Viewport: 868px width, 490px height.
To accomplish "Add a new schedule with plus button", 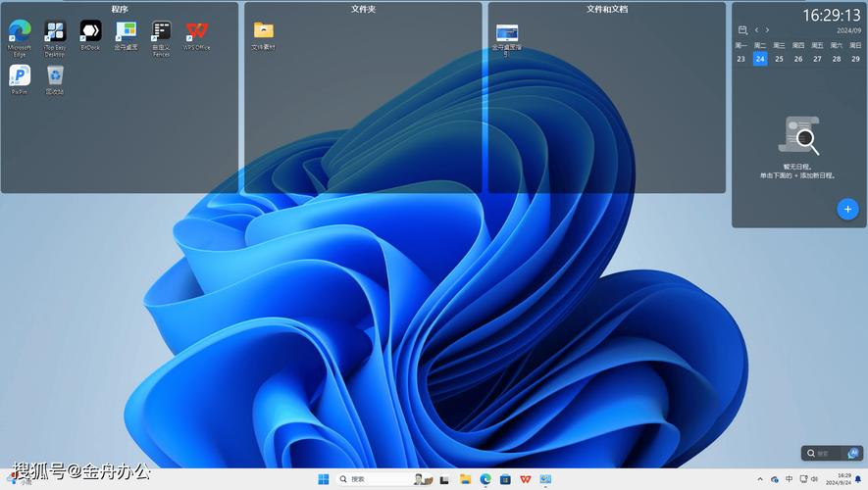I will tap(847, 209).
